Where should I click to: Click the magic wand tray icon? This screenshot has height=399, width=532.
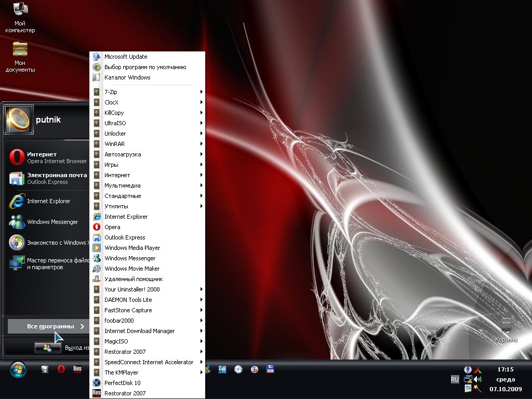point(478,389)
